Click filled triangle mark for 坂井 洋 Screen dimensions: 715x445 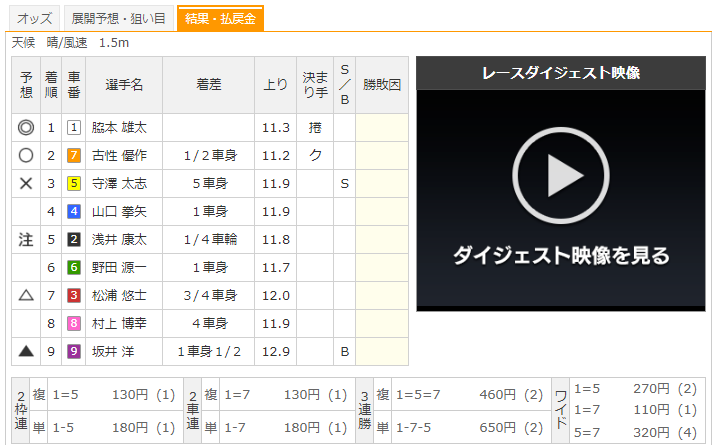pyautogui.click(x=26, y=351)
